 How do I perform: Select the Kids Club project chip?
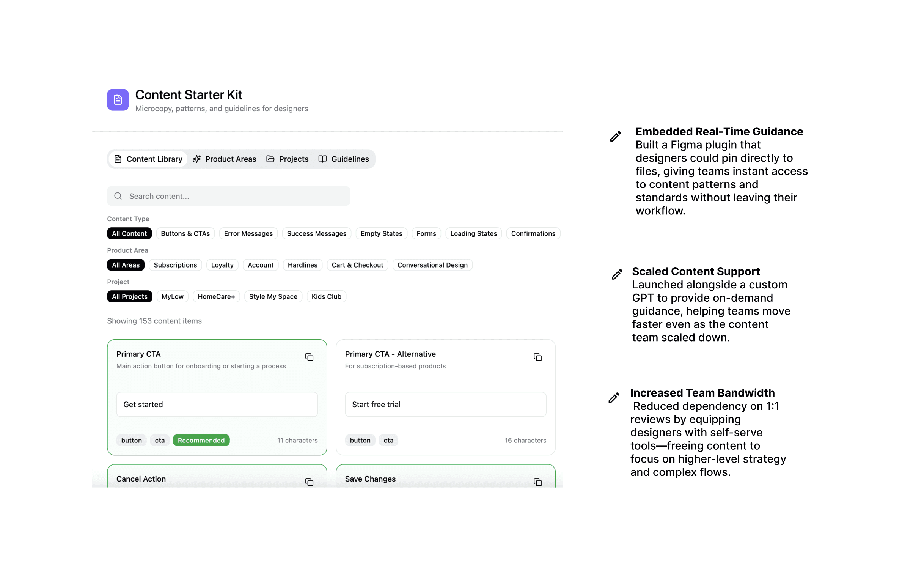pos(326,296)
